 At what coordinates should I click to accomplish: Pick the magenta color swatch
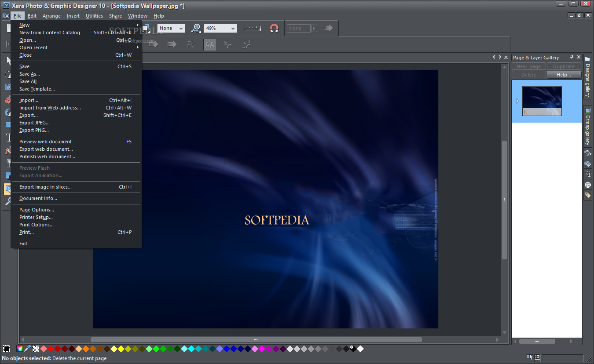(262, 349)
